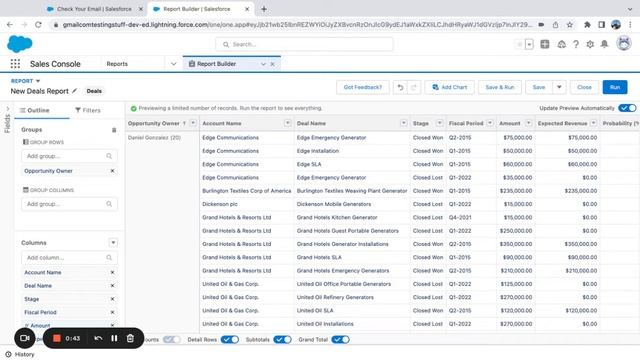640x360 pixels.
Task: Click the Add Chart button
Action: (x=449, y=87)
